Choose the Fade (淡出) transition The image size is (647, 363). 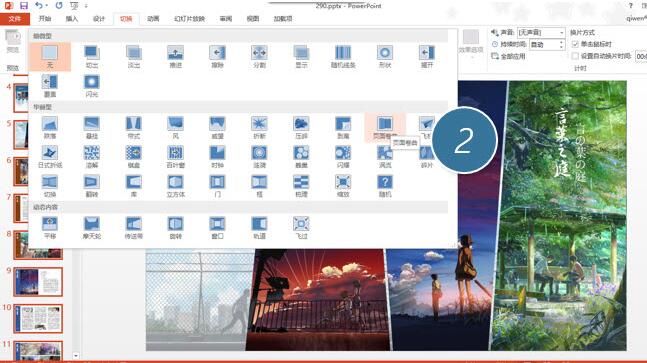[134, 57]
